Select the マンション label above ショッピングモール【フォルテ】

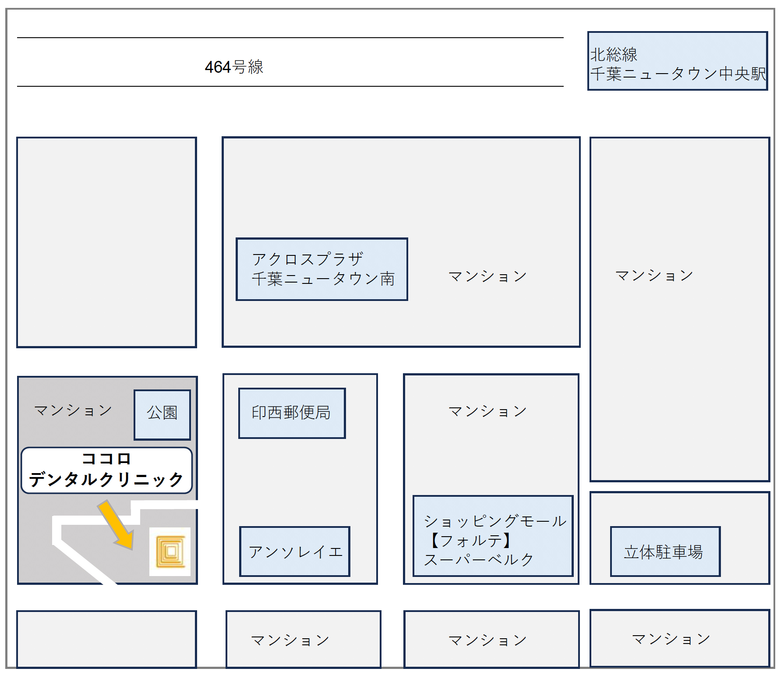(487, 411)
